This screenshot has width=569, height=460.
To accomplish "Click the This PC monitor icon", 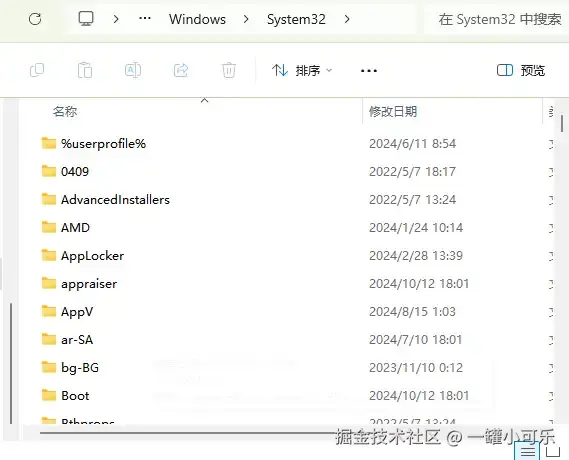I will coord(86,19).
